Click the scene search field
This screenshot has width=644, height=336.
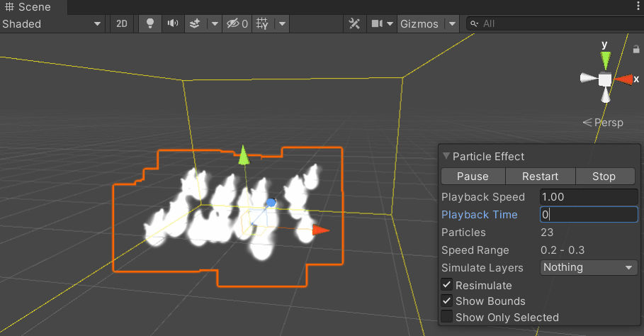pyautogui.click(x=555, y=24)
